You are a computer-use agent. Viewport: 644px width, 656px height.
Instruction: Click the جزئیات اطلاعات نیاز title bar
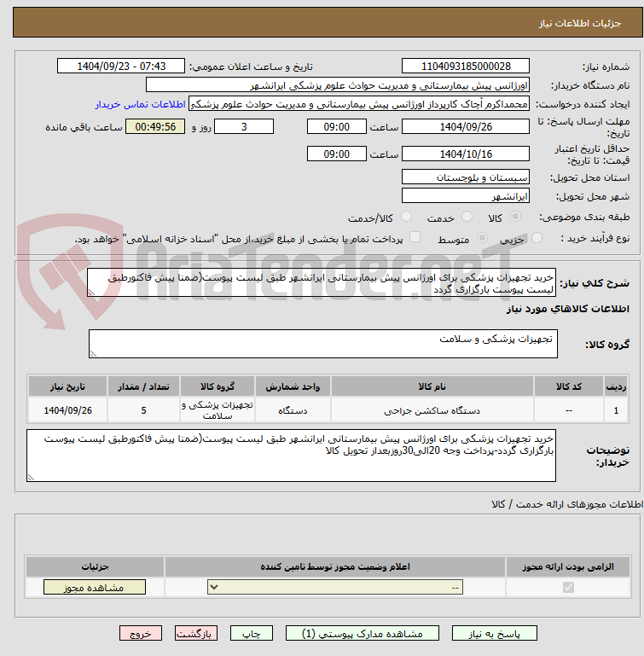[x=328, y=22]
